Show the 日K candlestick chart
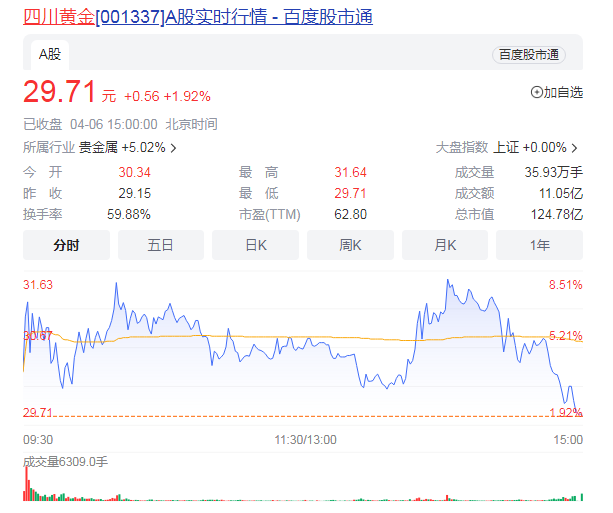 click(x=255, y=245)
